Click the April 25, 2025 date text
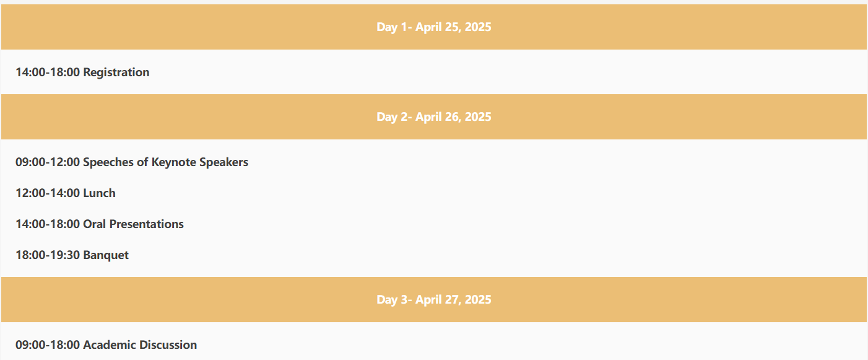868x360 pixels. pos(453,27)
